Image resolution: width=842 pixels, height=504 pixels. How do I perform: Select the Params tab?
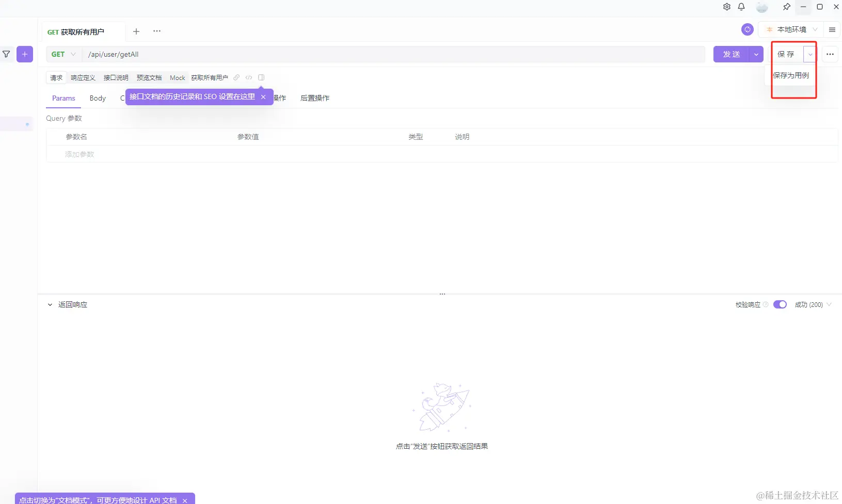pos(63,98)
